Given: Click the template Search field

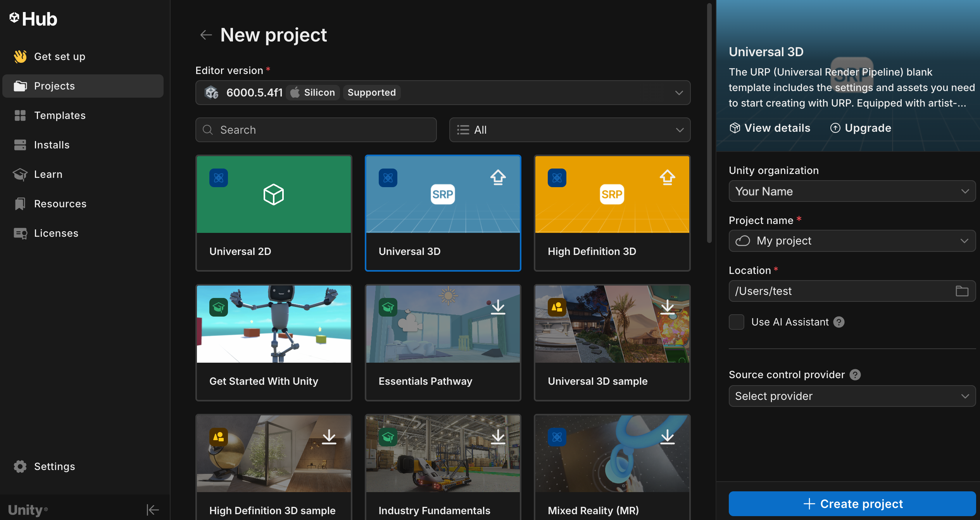Looking at the screenshot, I should tap(316, 130).
